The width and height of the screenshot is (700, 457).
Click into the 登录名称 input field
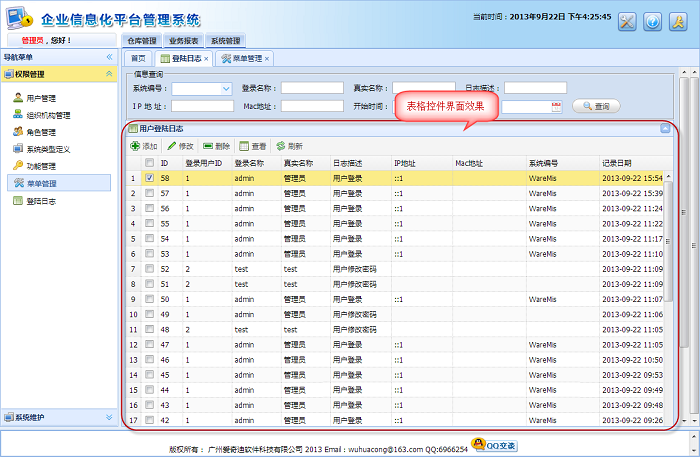click(x=311, y=88)
